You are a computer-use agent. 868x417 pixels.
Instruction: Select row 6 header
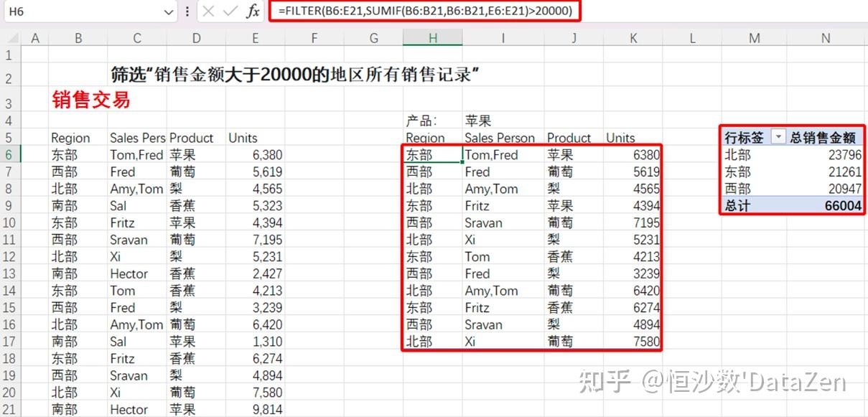(x=10, y=154)
